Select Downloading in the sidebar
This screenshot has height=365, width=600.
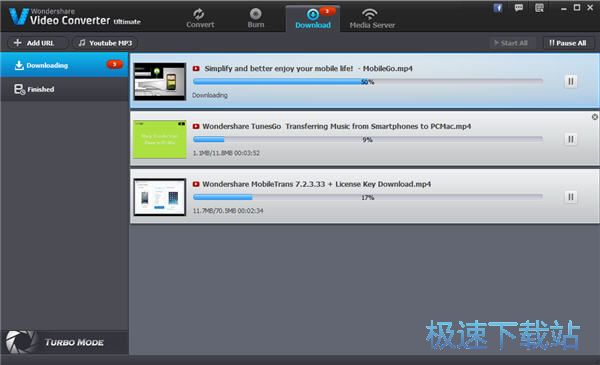tap(64, 65)
